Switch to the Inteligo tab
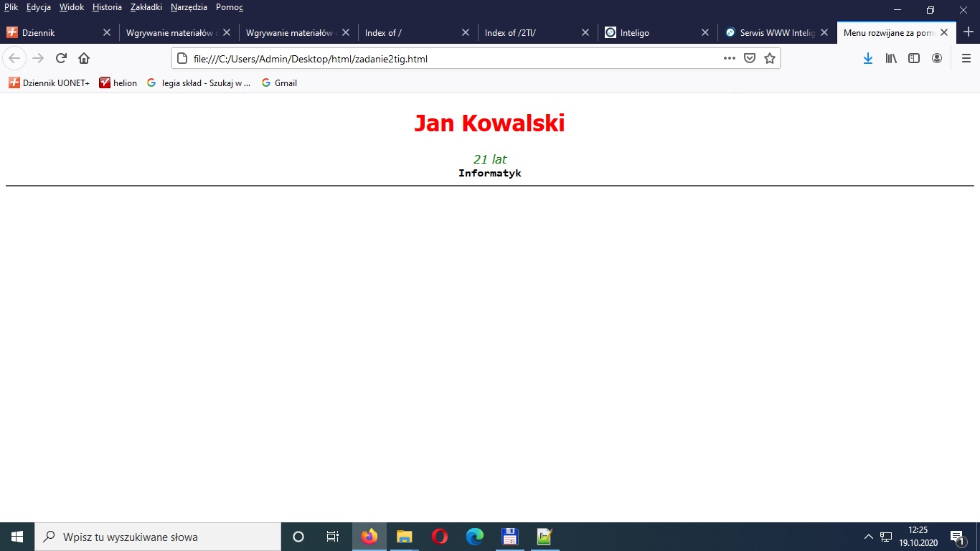Screen dimensions: 980x551 pyautogui.click(x=649, y=32)
